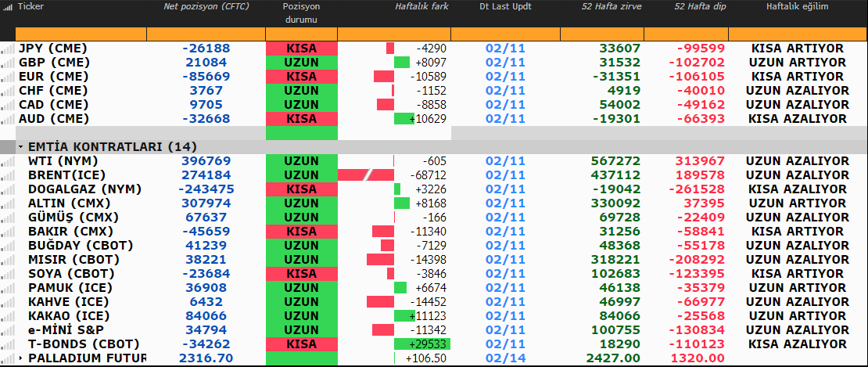Click the orange filter cell under Ticker header
The width and height of the screenshot is (868, 367).
[81, 34]
